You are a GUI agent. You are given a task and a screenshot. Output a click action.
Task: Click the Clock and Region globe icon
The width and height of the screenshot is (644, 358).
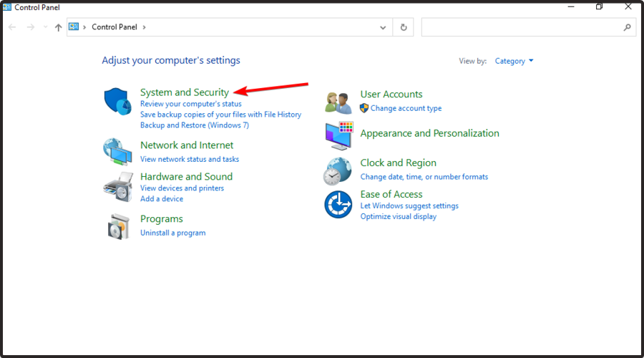[x=337, y=171]
